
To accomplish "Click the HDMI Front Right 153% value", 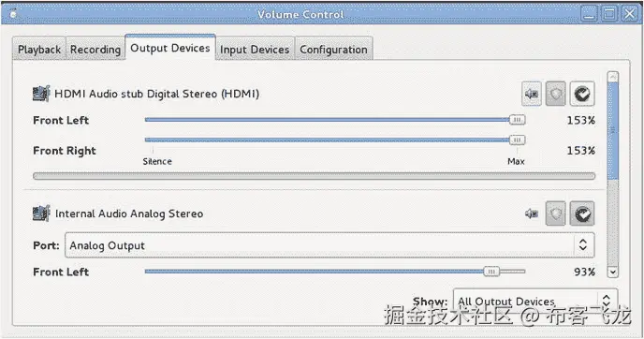I will click(580, 151).
